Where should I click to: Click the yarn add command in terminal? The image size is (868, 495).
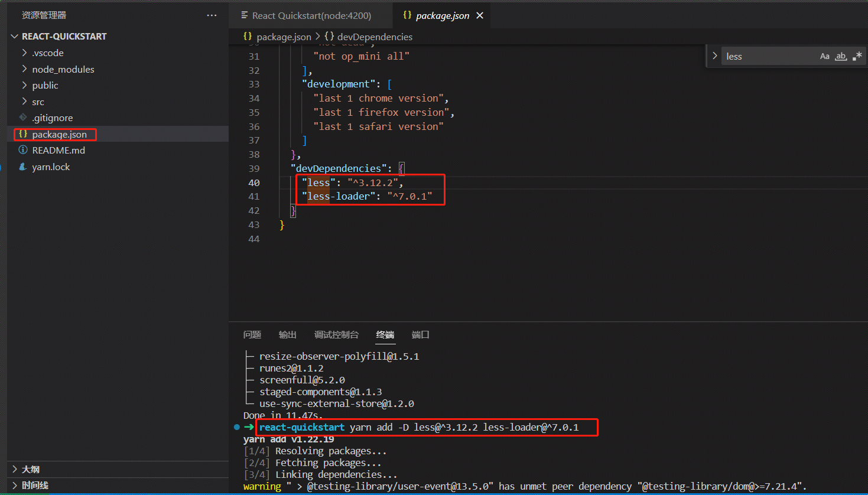[x=464, y=427]
